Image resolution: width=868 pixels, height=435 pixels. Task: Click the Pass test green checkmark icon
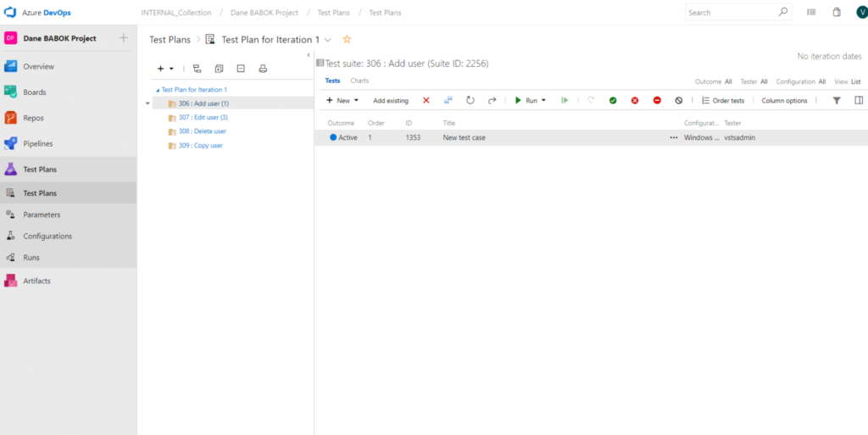tap(613, 100)
